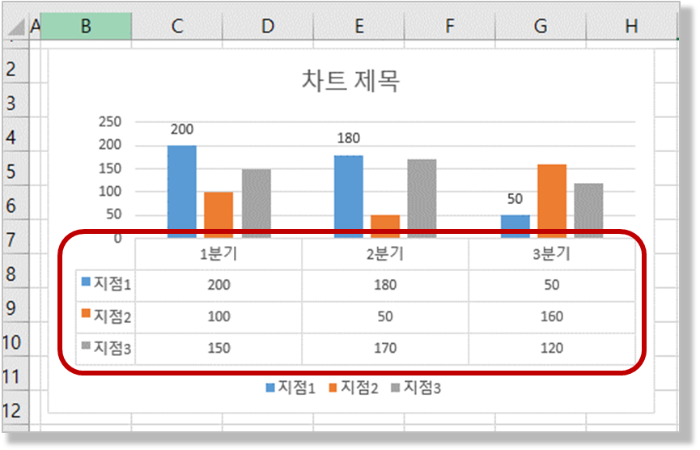Screen dimensions: 700x450
Task: Select column D header
Action: tap(268, 26)
